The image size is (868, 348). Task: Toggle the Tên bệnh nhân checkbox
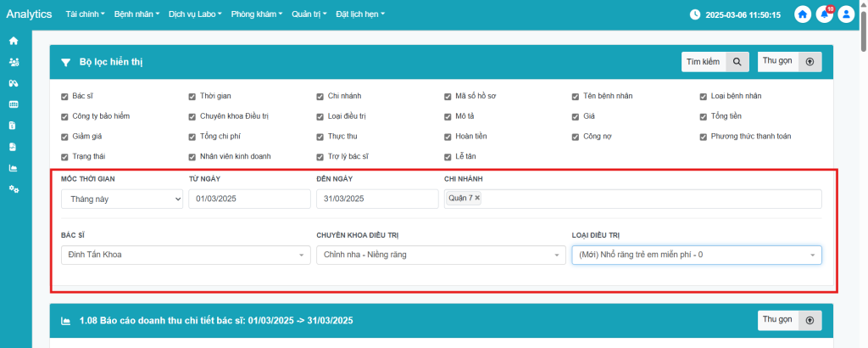(576, 96)
